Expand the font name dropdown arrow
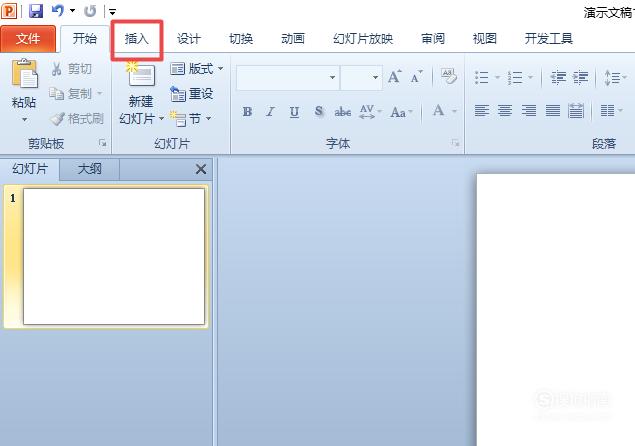Screen dimensions: 635x446 332,77
